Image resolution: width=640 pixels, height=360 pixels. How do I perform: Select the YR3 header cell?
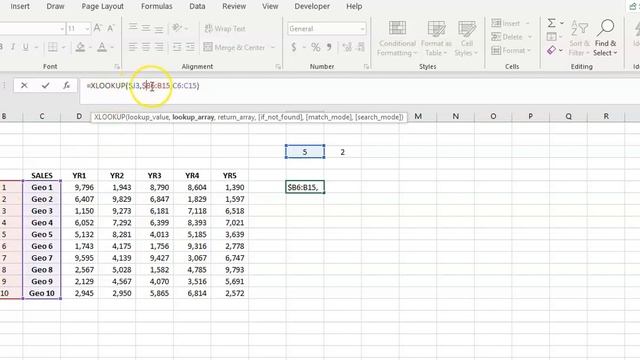(154, 176)
